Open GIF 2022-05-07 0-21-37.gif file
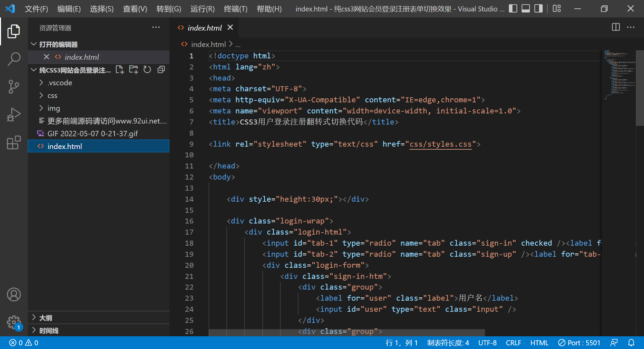The width and height of the screenshot is (644, 349). (x=99, y=134)
